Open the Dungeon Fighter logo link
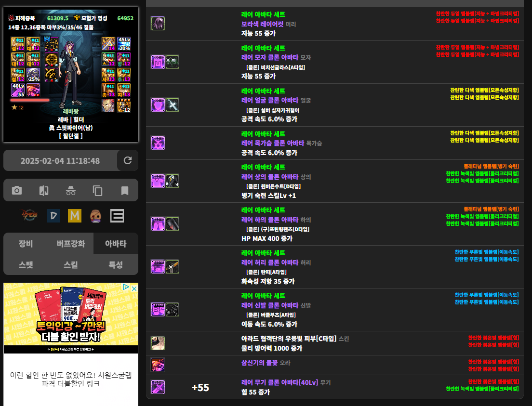Screen dimensions: 532x406 [30, 216]
